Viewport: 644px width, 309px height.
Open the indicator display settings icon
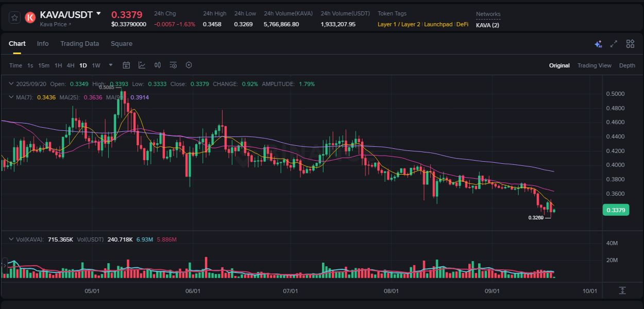click(173, 65)
